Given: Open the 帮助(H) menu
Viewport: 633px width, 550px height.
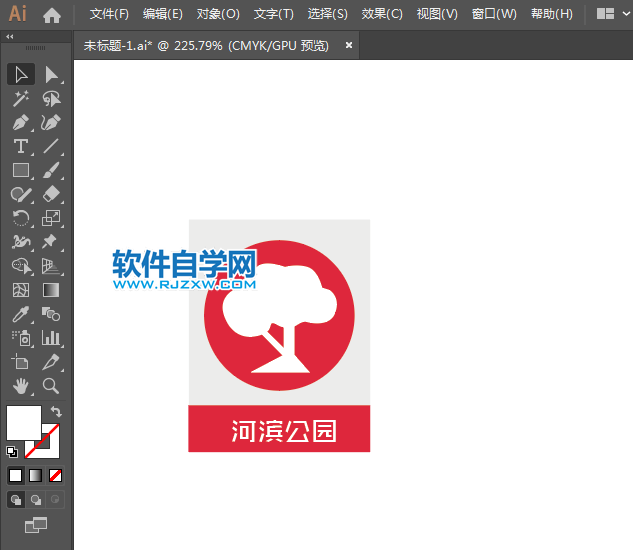Looking at the screenshot, I should pyautogui.click(x=551, y=14).
